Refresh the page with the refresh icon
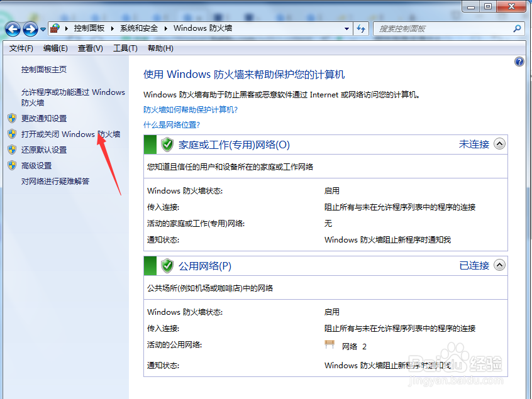The height and width of the screenshot is (399, 532). [x=361, y=29]
